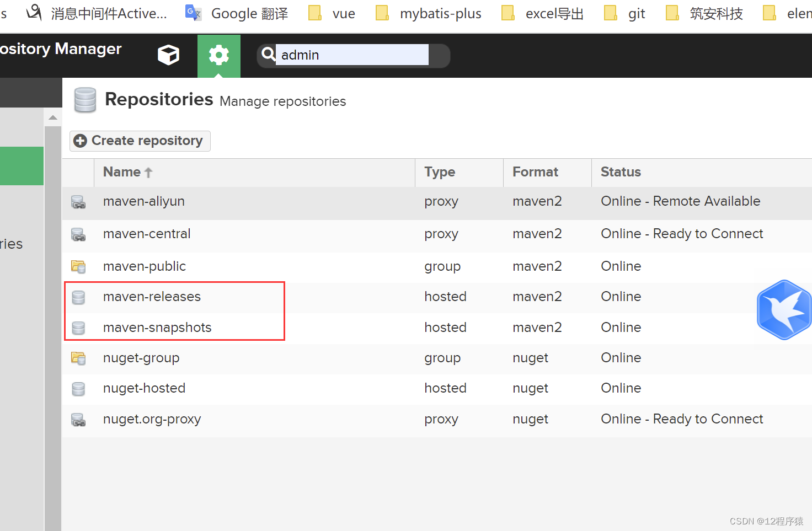The height and width of the screenshot is (531, 812).
Task: Click the highlighted green sidebar menu item
Action: pos(22,166)
